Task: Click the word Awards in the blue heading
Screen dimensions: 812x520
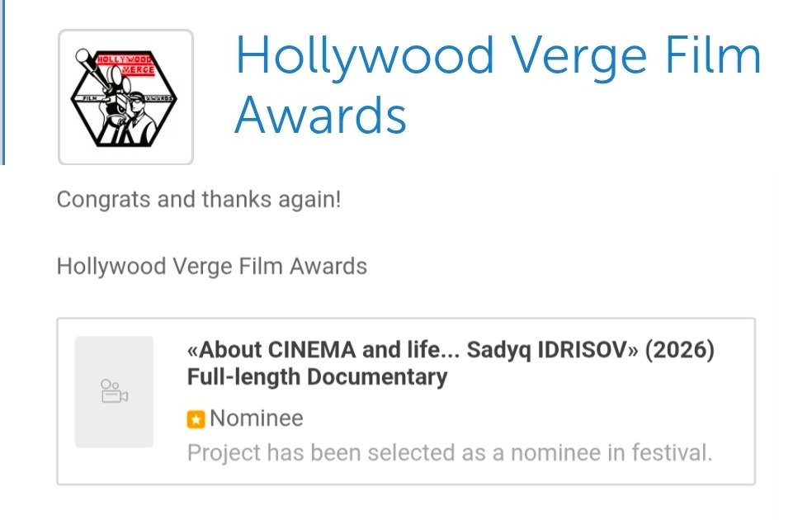Action: point(320,115)
